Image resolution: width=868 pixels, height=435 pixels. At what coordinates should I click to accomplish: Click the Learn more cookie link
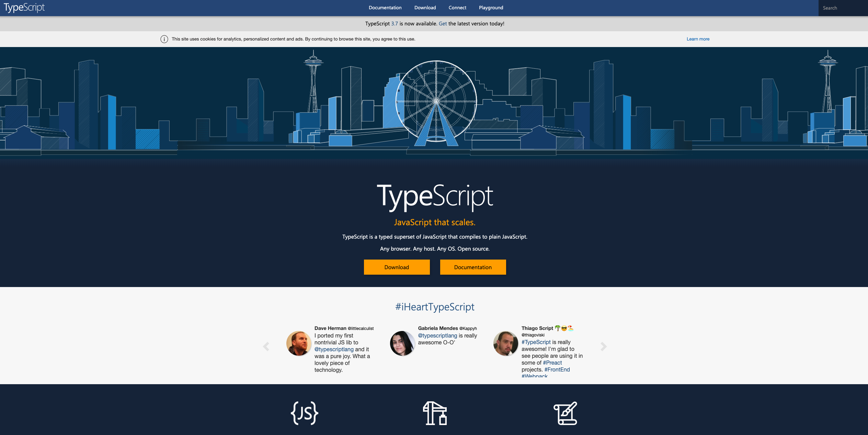click(697, 39)
